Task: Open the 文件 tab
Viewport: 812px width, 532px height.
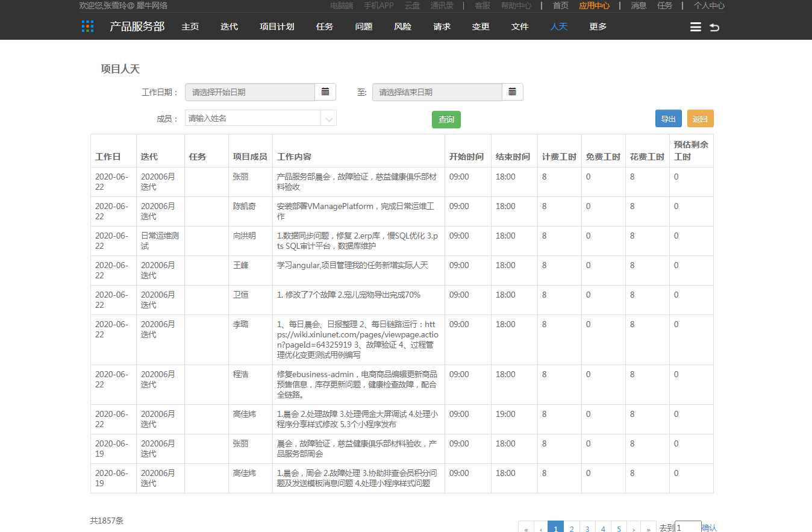Action: [520, 27]
